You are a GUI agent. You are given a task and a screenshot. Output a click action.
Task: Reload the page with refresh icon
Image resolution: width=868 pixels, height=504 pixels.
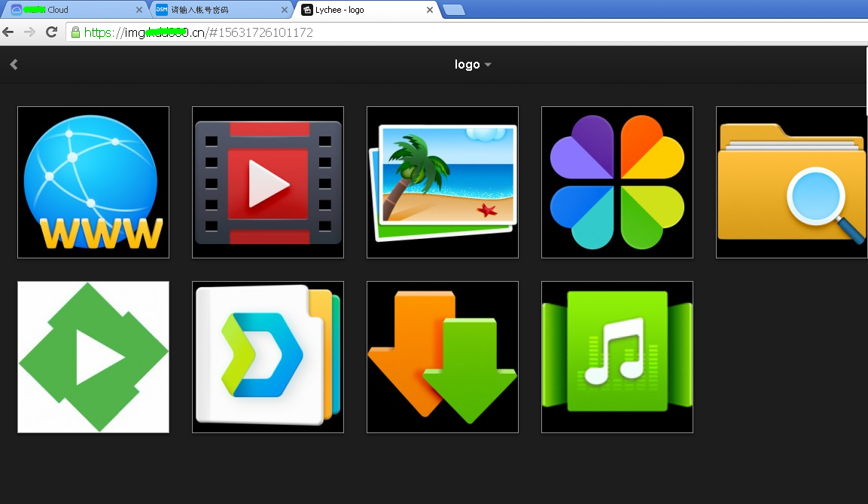tap(51, 32)
